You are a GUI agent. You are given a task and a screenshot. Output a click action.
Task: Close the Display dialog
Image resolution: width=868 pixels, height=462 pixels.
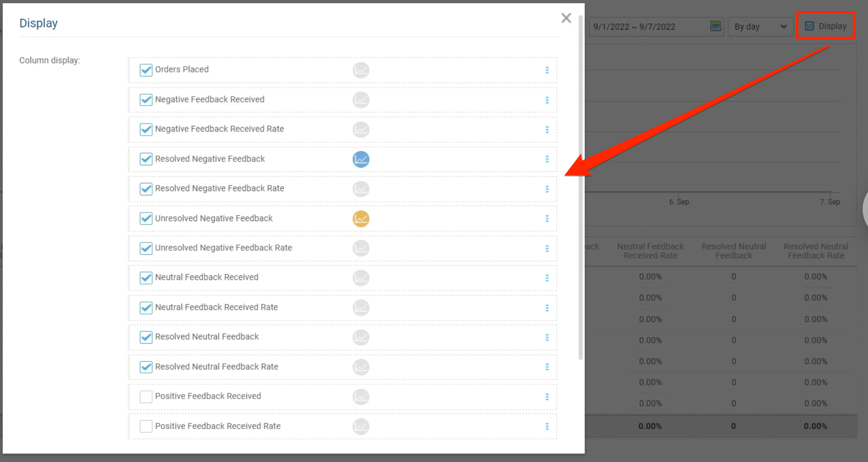click(566, 18)
